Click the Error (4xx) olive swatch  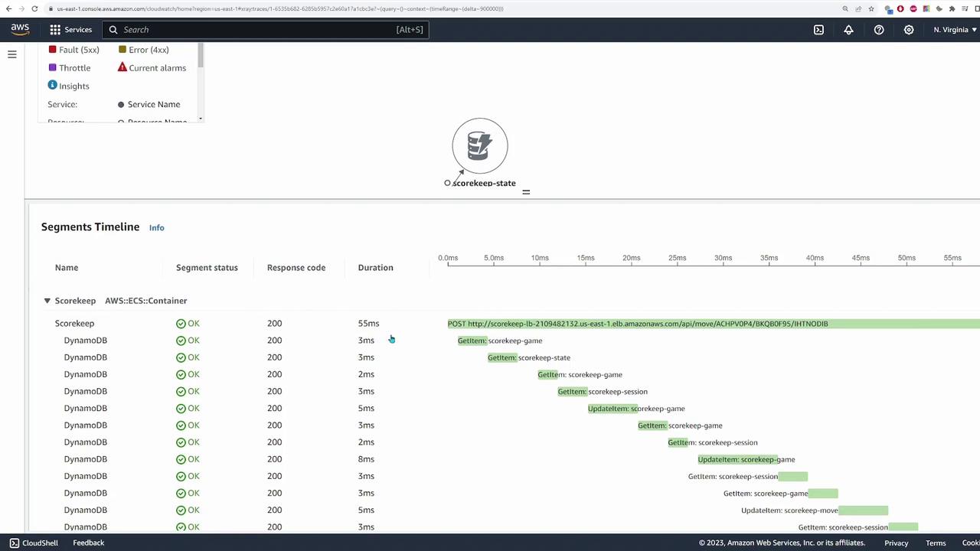[122, 49]
